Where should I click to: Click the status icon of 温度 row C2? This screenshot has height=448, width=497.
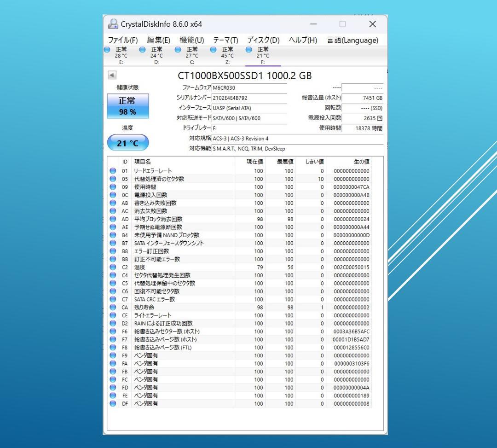(113, 267)
